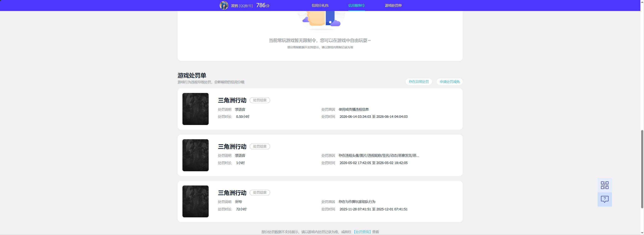Open the 【处罚查询】 link
The width and height of the screenshot is (644, 235).
pos(362,232)
